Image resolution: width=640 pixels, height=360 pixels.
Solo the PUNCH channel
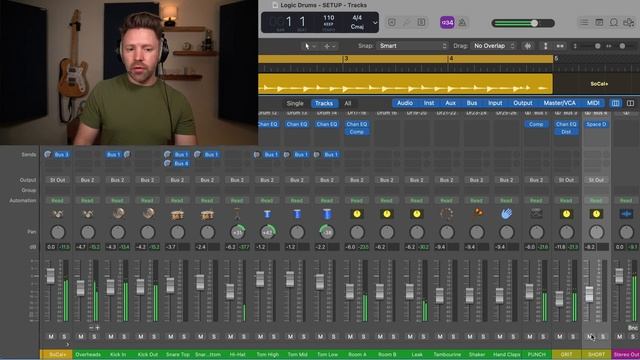pyautogui.click(x=543, y=336)
